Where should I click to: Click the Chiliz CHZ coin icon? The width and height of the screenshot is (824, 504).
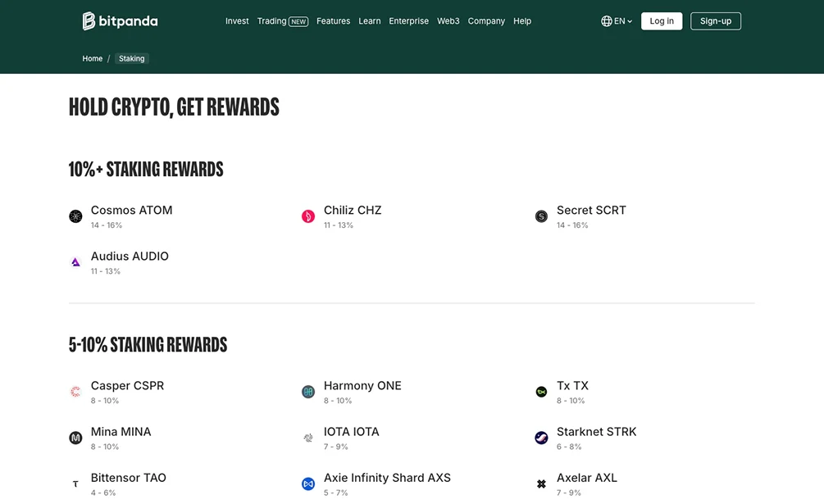pyautogui.click(x=308, y=216)
